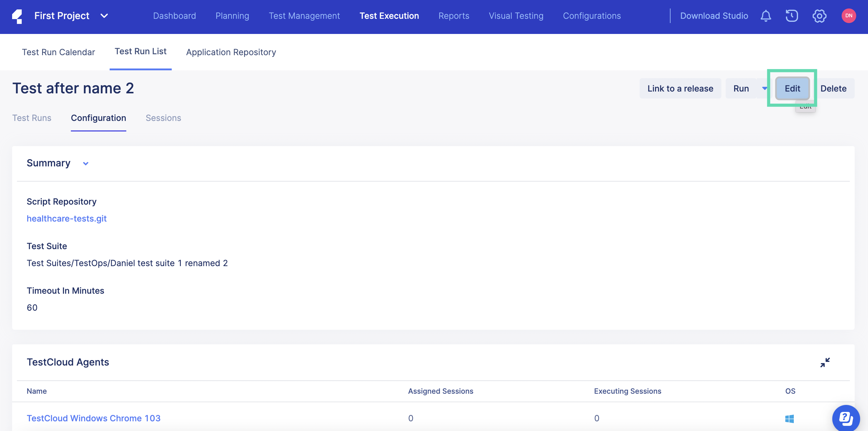
Task: Open the Sessions tab
Action: [x=163, y=118]
